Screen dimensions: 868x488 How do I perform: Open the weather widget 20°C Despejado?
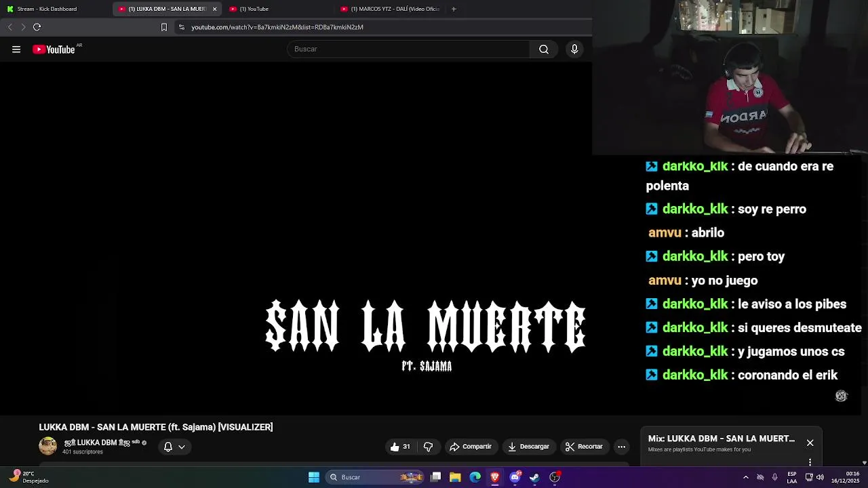(30, 477)
